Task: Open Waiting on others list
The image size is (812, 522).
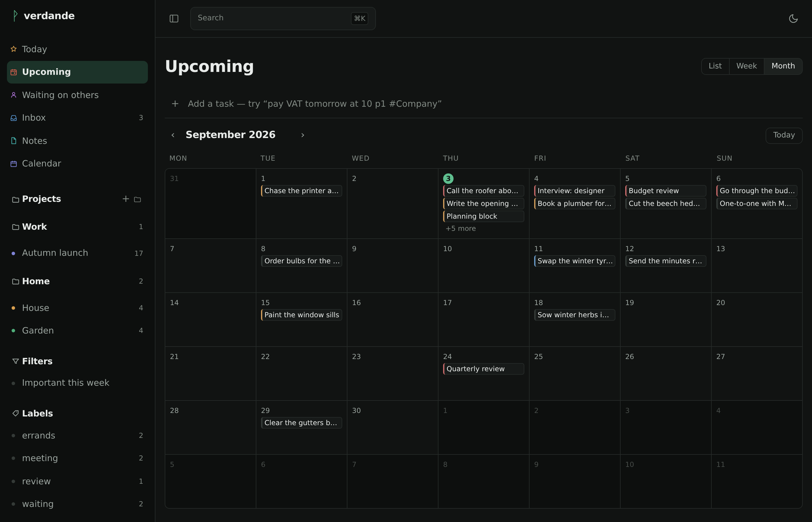Action: (77, 95)
